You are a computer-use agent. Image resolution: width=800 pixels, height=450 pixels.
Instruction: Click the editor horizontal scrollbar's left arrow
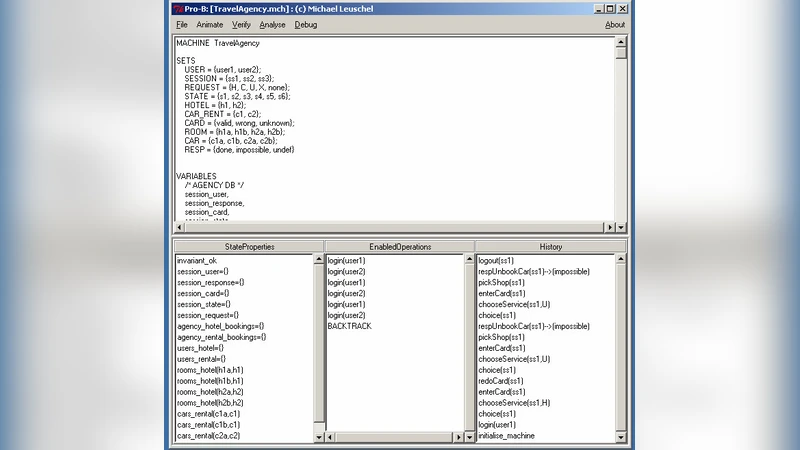pos(179,228)
